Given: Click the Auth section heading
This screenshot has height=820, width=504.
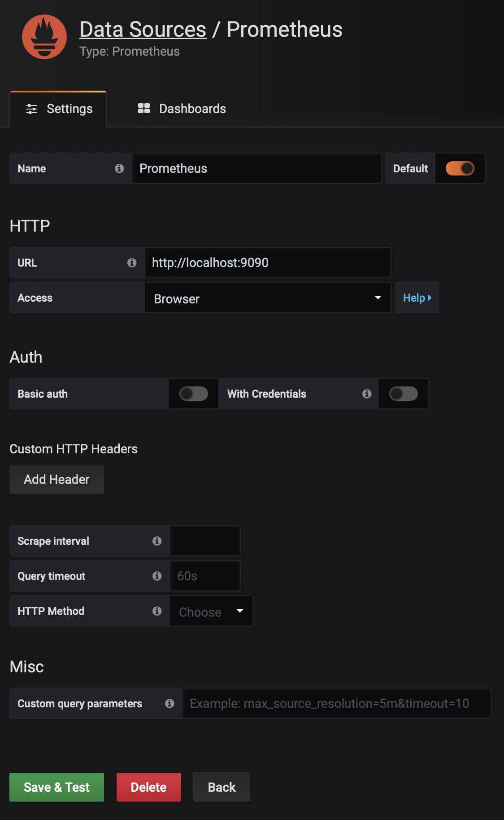Looking at the screenshot, I should click(26, 357).
